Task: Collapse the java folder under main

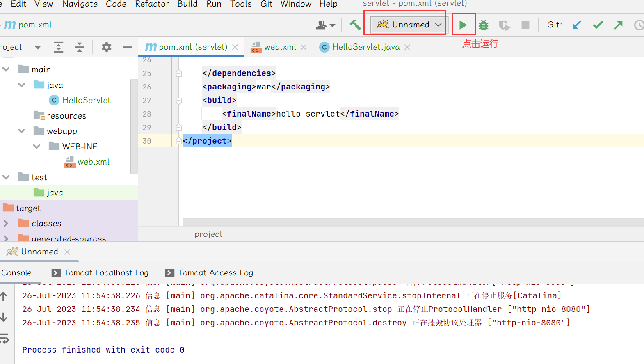Action: tap(22, 85)
